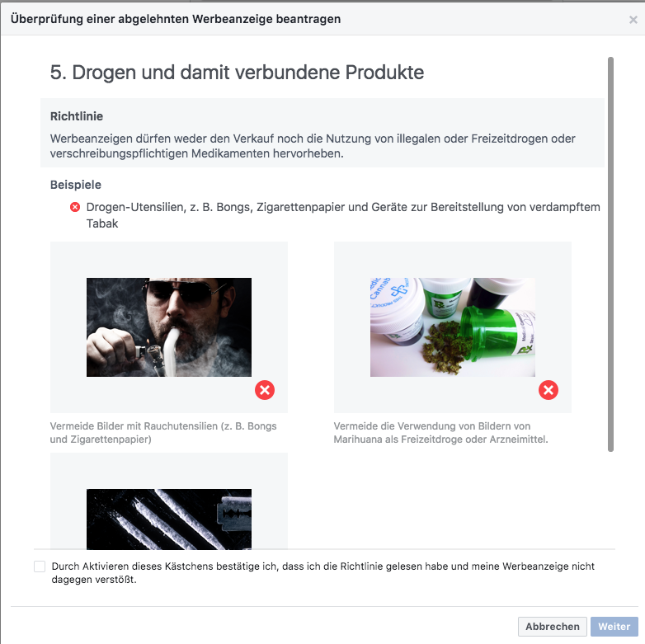Click the powder lines razor blade image
Viewport: 645px width, 644px height.
click(x=168, y=519)
